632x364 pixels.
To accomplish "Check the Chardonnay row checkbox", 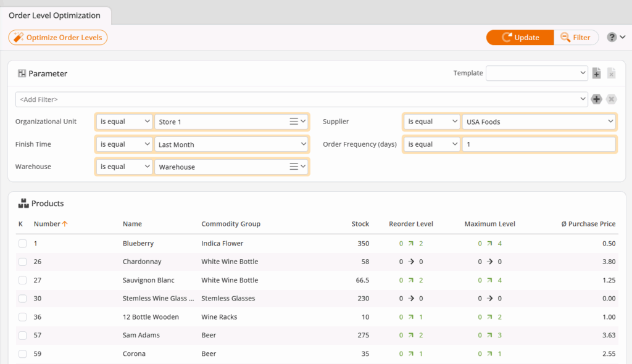I will pos(23,262).
